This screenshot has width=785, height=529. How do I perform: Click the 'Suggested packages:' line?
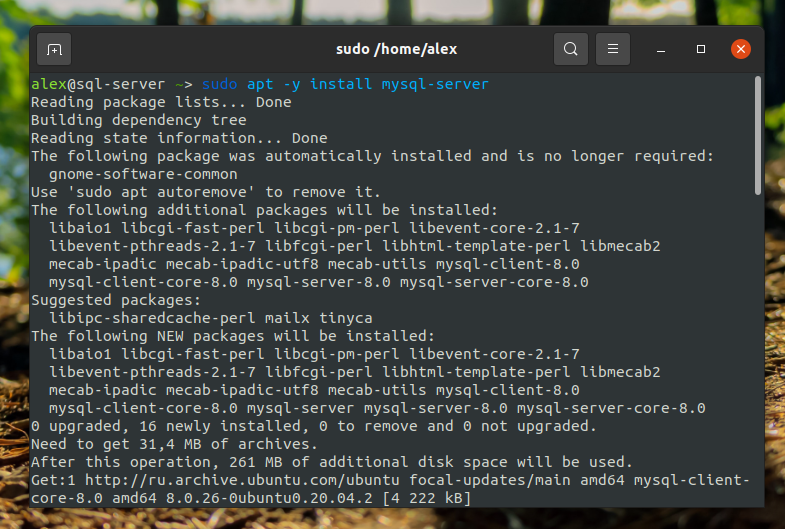tap(116, 300)
